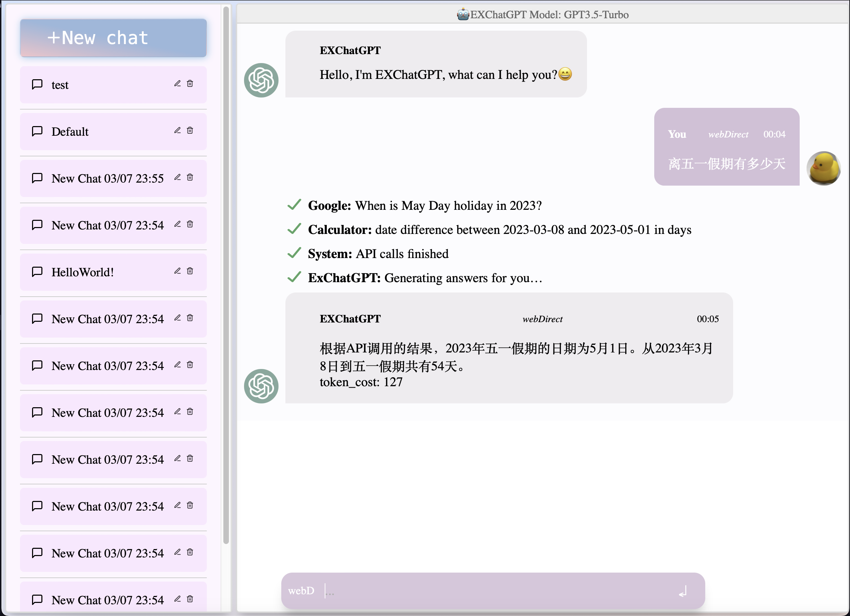850x616 pixels.
Task: Open the webD mode selector in input bar
Action: click(301, 591)
